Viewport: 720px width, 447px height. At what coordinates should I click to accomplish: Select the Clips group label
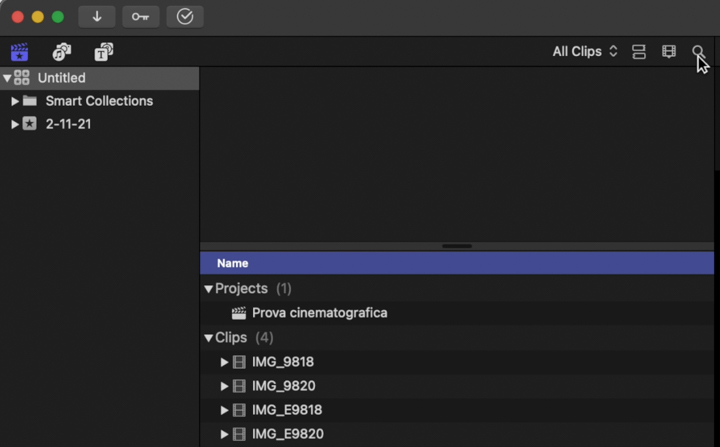[x=231, y=338]
